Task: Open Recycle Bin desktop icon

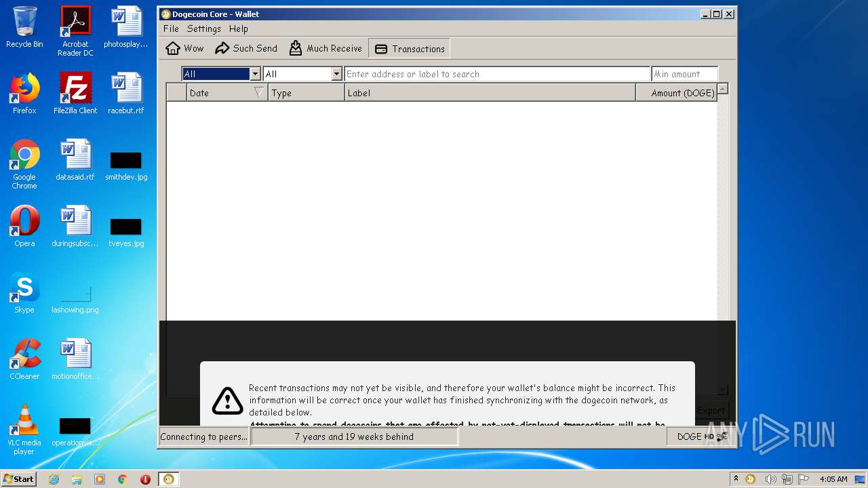Action: point(24,27)
